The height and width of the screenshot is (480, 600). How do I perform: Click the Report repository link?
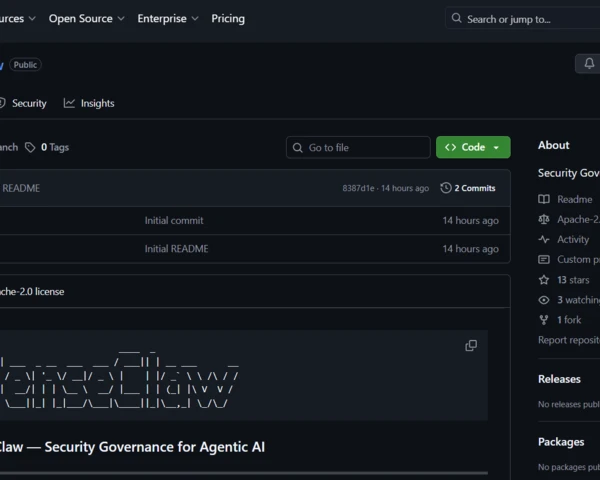[x=568, y=340]
